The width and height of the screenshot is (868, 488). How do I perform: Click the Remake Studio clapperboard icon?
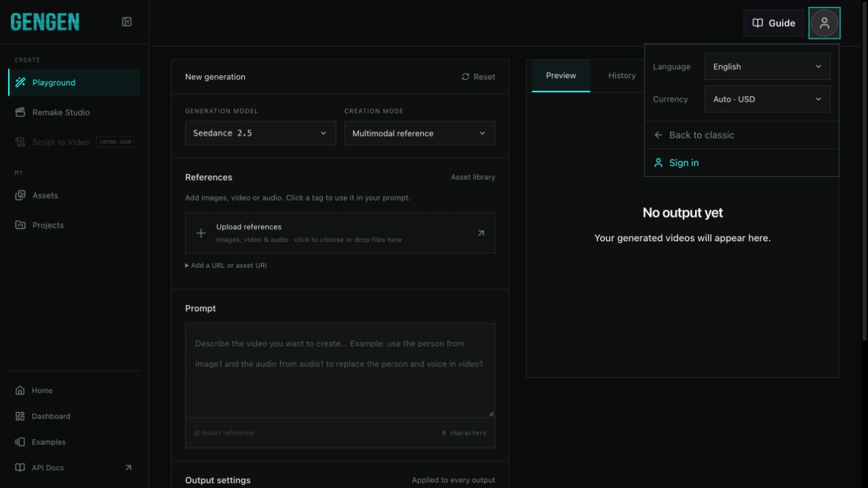[x=20, y=112]
